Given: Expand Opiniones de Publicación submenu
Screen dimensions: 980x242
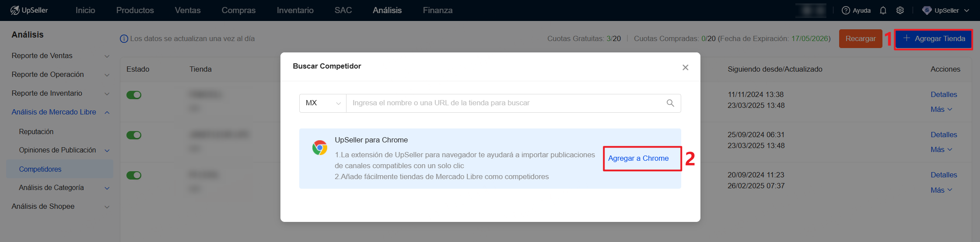Looking at the screenshot, I should coord(107,151).
